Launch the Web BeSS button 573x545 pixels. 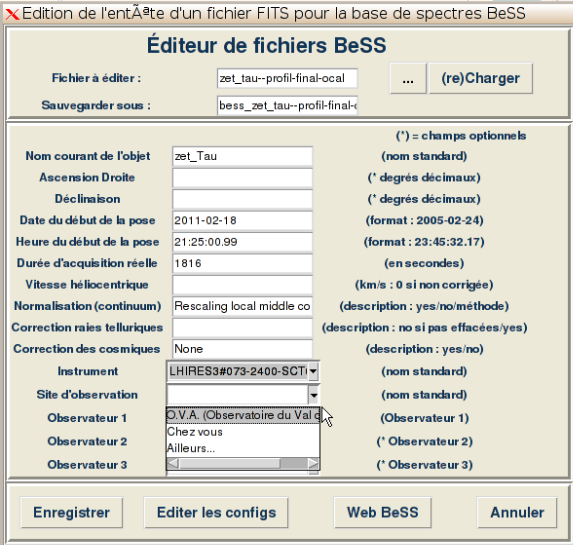pyautogui.click(x=383, y=512)
